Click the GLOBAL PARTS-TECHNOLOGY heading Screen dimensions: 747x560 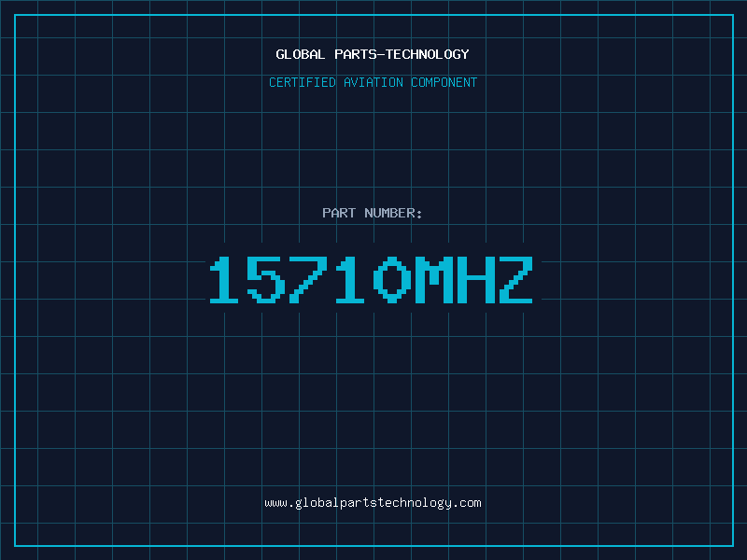[373, 54]
